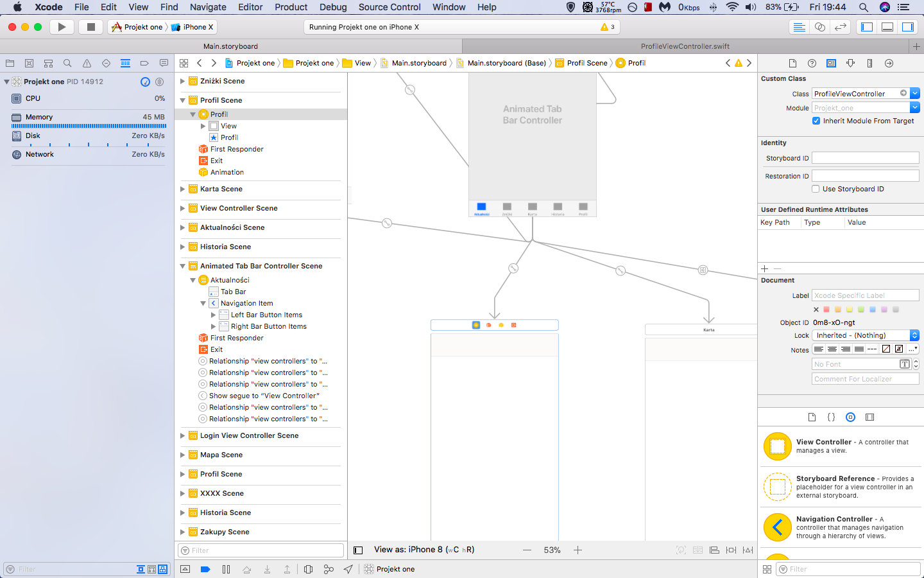Expand Left Bar Button Items
The height and width of the screenshot is (578, 924).
coord(213,315)
